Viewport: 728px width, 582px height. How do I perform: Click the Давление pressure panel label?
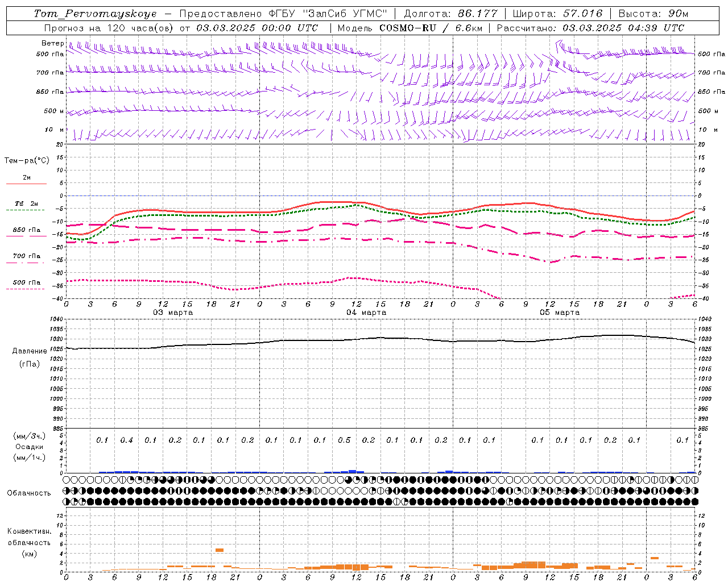point(30,351)
